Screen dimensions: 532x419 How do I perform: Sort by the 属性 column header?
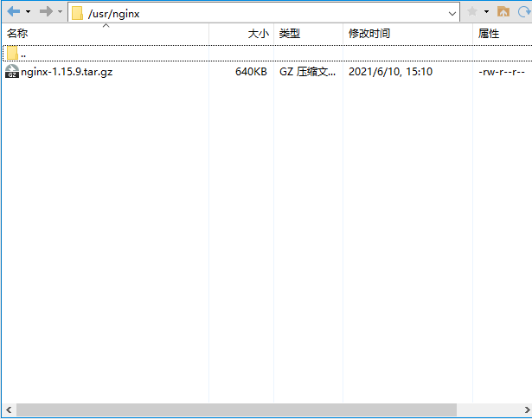[502, 34]
